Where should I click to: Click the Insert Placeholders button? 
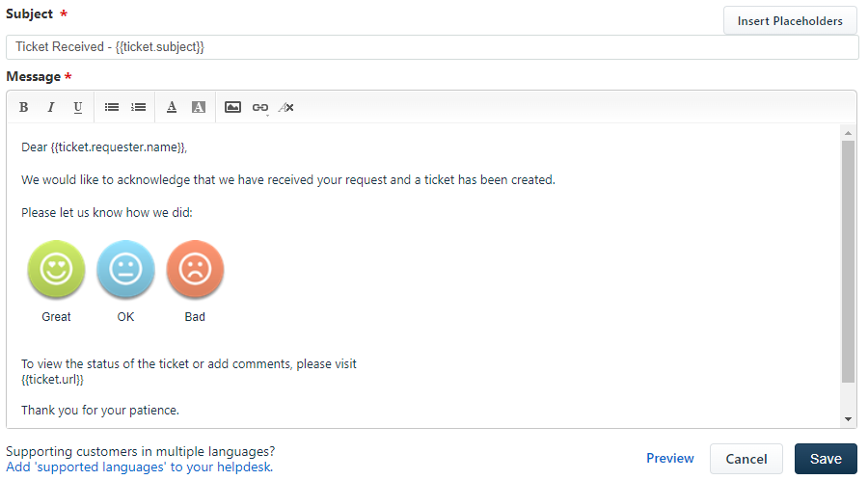point(790,21)
